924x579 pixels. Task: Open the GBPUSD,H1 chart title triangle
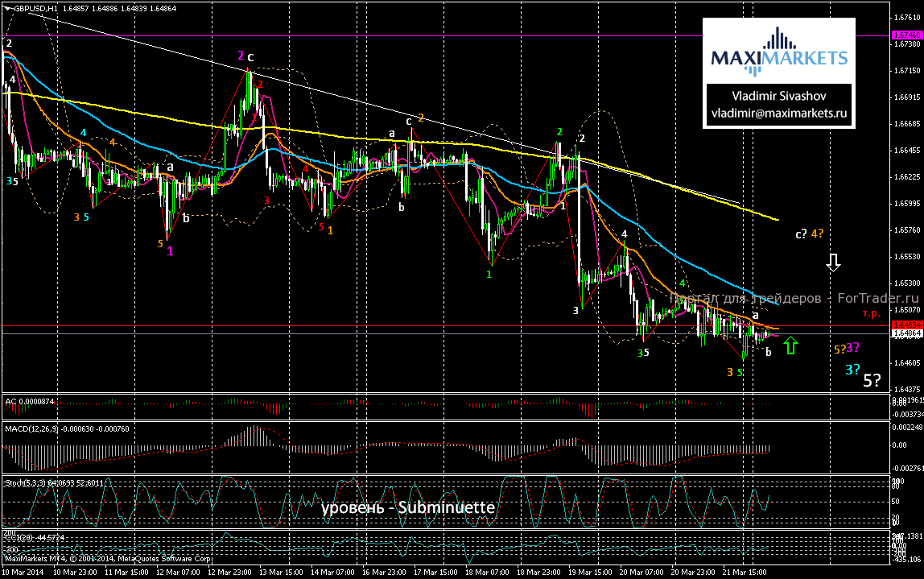coord(6,7)
